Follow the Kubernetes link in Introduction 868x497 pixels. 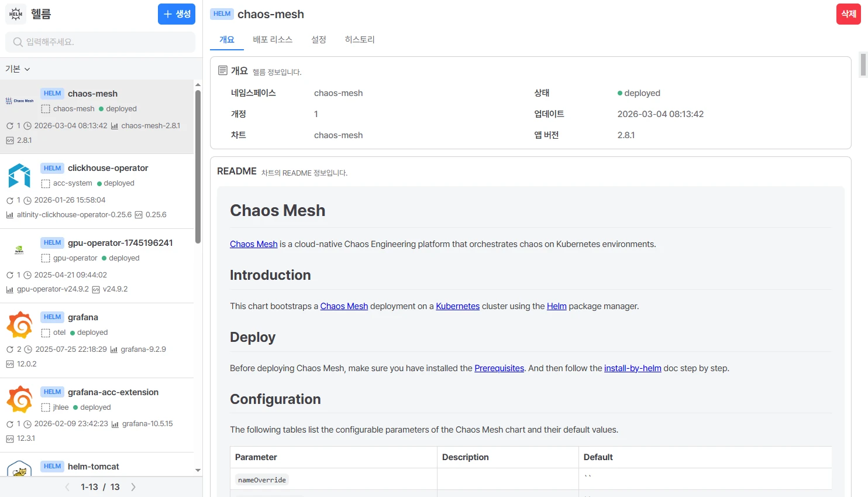(x=457, y=306)
